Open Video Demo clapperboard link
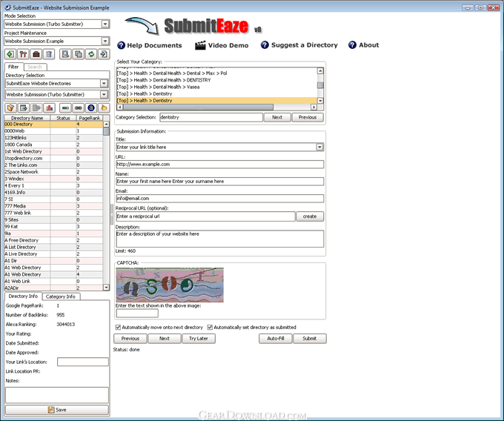The width and height of the screenshot is (504, 421). tap(221, 45)
